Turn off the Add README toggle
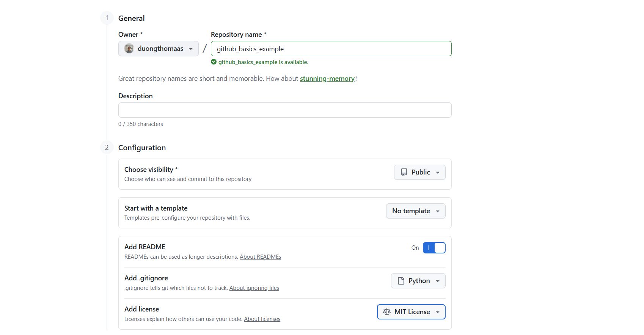 [434, 248]
